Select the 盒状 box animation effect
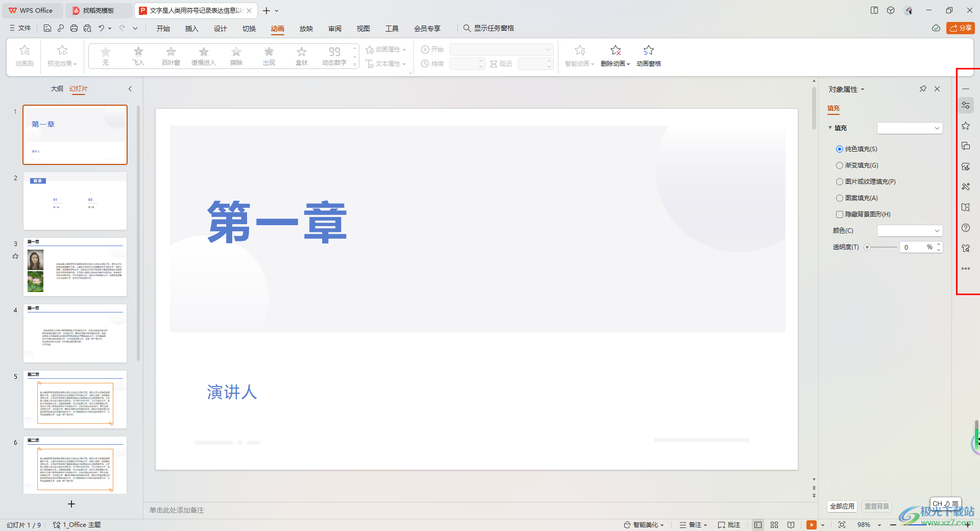Viewport: 980px width, 531px height. (x=302, y=56)
